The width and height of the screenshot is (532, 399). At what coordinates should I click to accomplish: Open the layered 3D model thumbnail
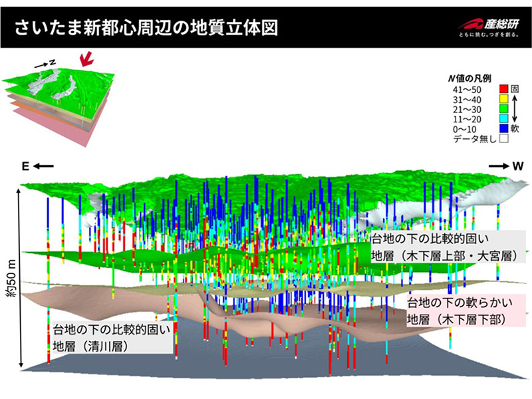click(63, 100)
